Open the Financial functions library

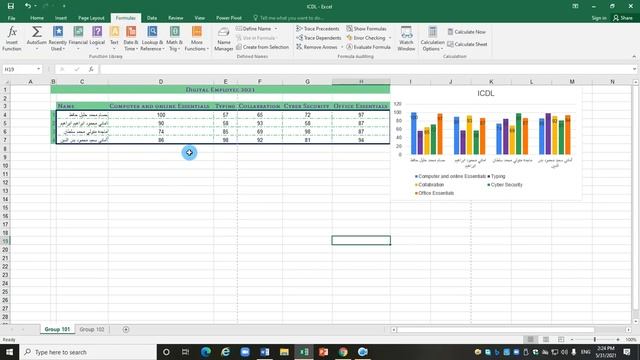78,38
